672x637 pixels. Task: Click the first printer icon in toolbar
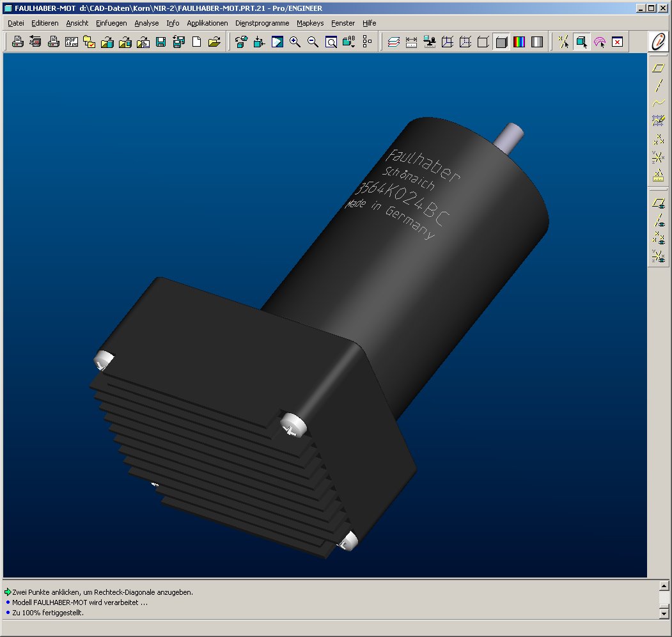17,42
